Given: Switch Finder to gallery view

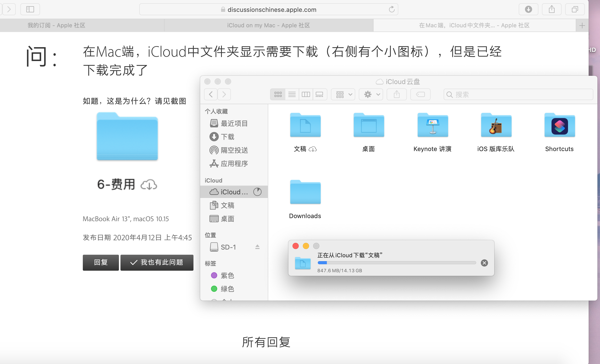Looking at the screenshot, I should tap(319, 94).
